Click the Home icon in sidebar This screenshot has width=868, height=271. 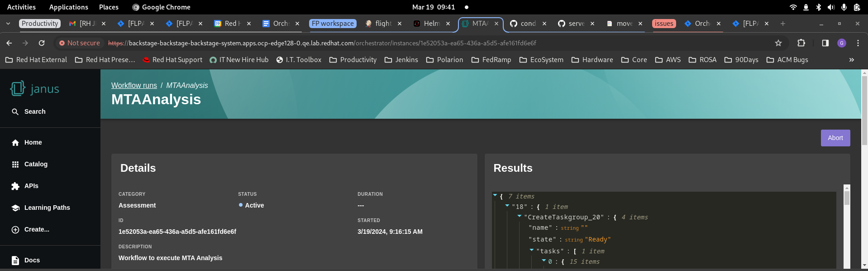point(15,143)
